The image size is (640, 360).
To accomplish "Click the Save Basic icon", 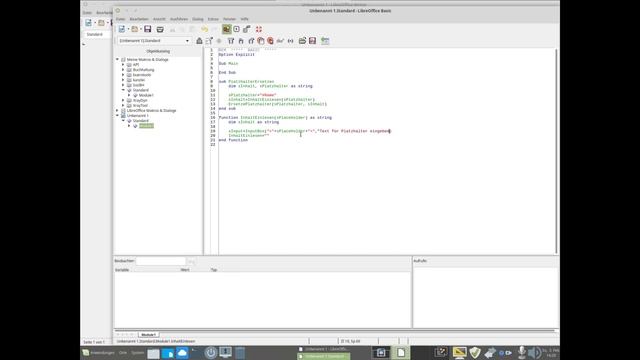I will [312, 41].
